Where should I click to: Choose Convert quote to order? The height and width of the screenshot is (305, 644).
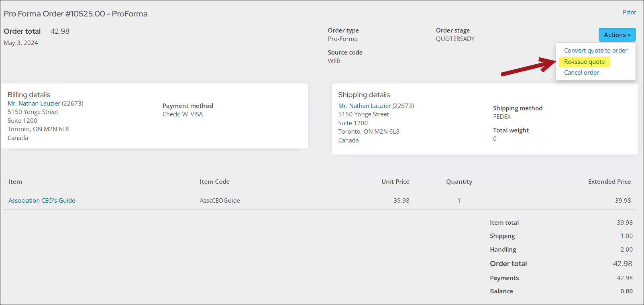click(x=596, y=51)
